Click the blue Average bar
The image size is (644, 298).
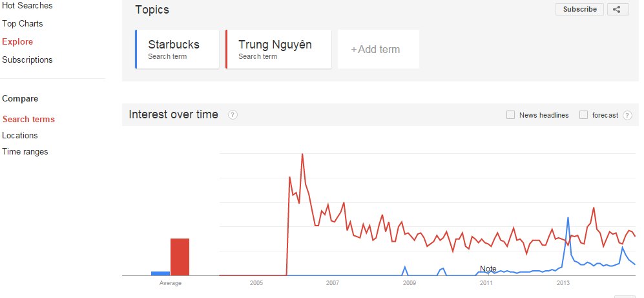pyautogui.click(x=160, y=273)
